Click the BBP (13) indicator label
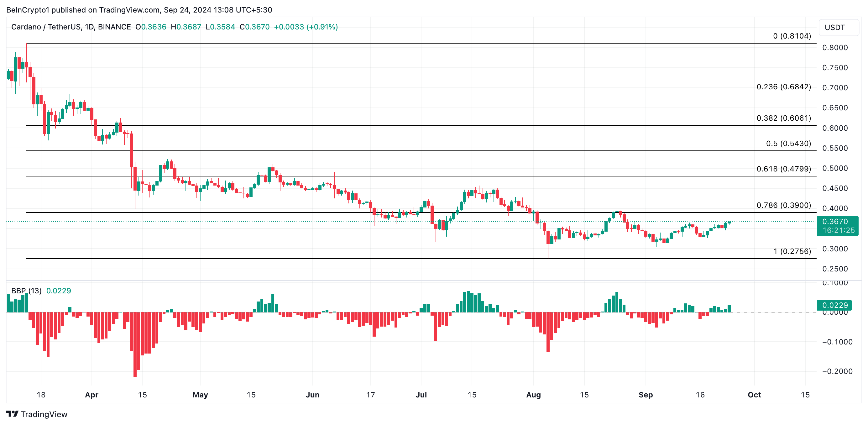The width and height of the screenshot is (868, 425). click(26, 291)
